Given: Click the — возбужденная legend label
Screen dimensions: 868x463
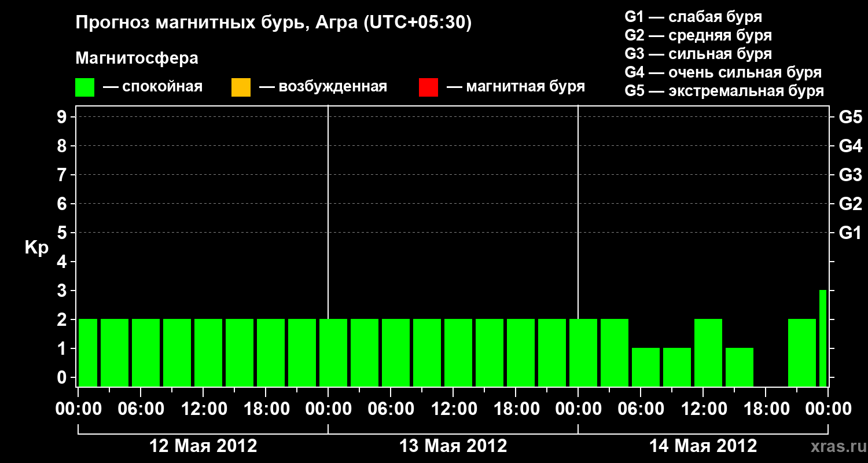Looking at the screenshot, I should (323, 87).
